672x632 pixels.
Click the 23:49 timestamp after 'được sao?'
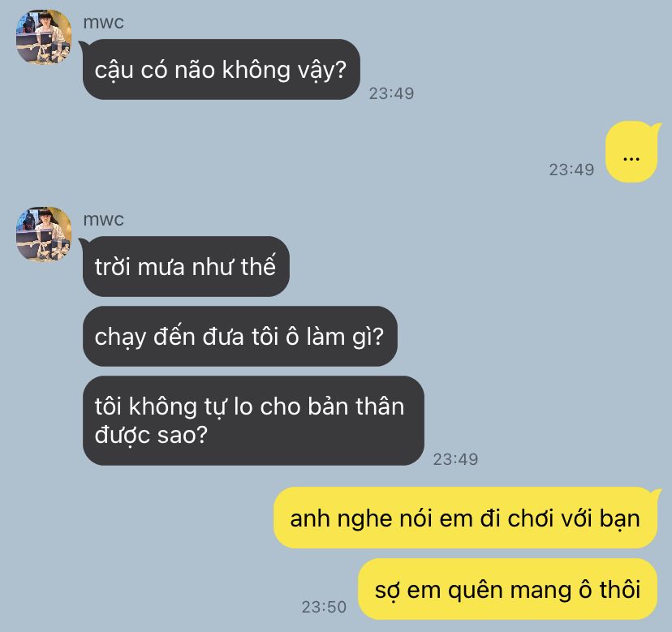(x=455, y=459)
